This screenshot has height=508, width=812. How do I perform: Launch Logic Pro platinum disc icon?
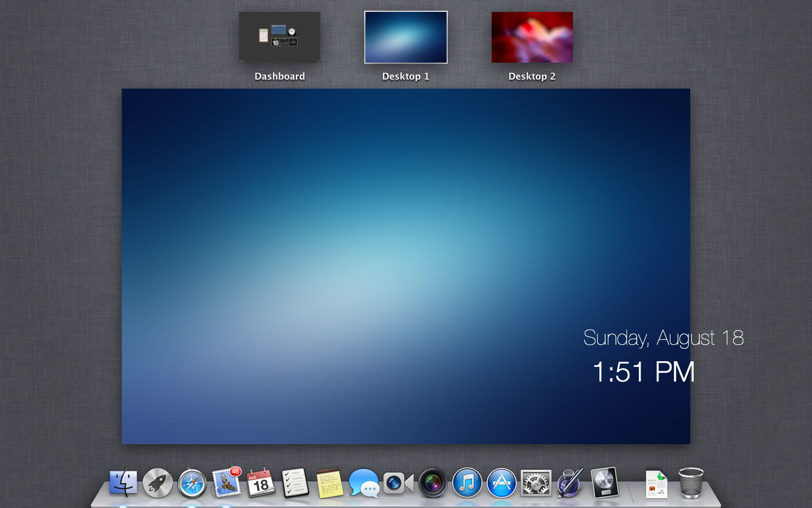[x=605, y=483]
